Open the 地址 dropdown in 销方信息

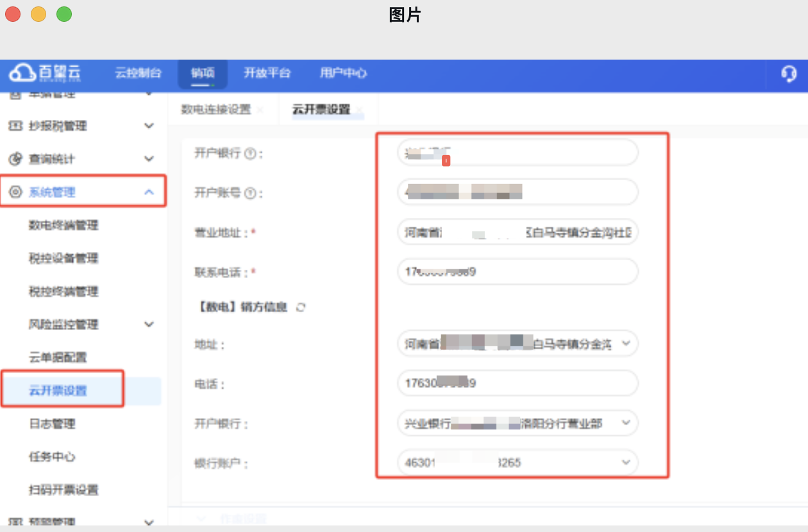point(627,344)
